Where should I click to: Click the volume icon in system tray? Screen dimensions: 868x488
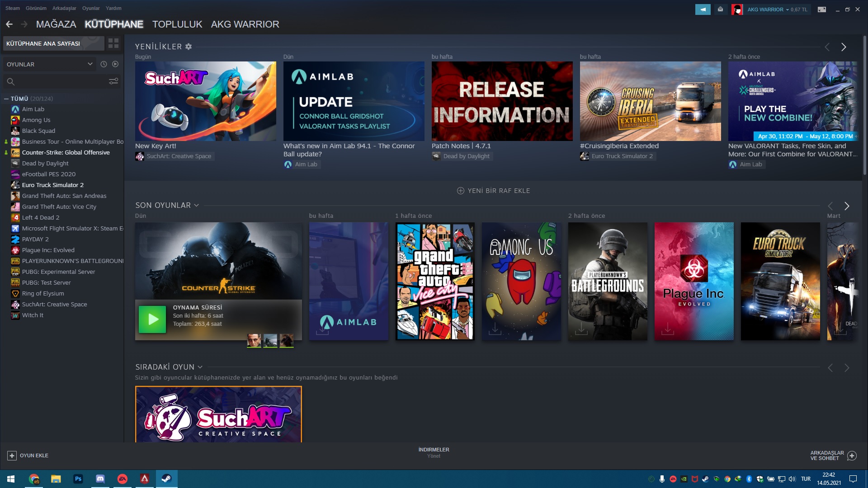click(x=792, y=479)
